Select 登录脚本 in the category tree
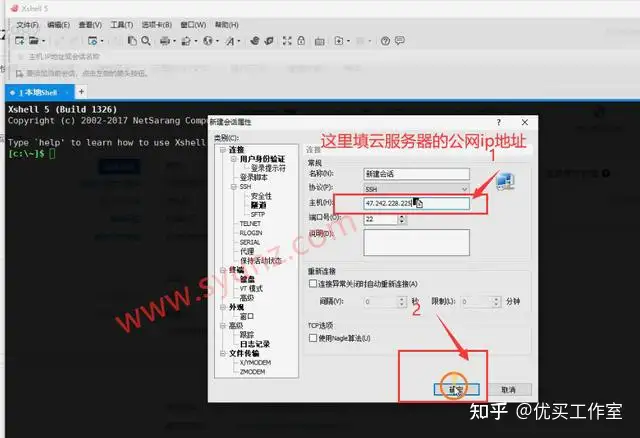Viewport: 640px width, 438px height. tap(253, 178)
